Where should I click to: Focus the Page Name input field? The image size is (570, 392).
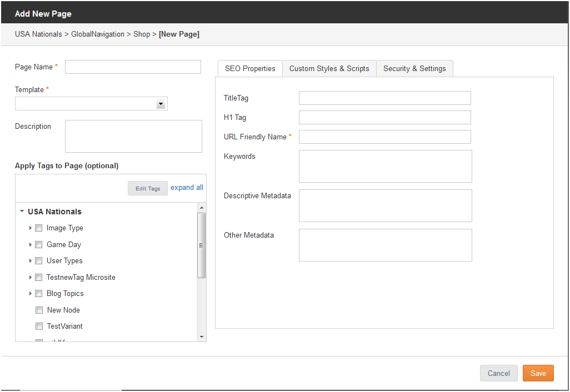(x=133, y=67)
